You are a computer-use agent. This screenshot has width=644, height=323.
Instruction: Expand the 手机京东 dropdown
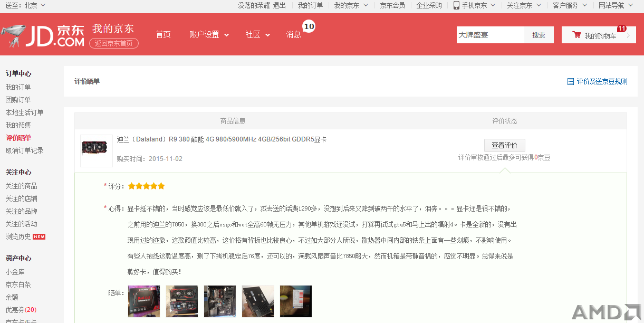(475, 5)
